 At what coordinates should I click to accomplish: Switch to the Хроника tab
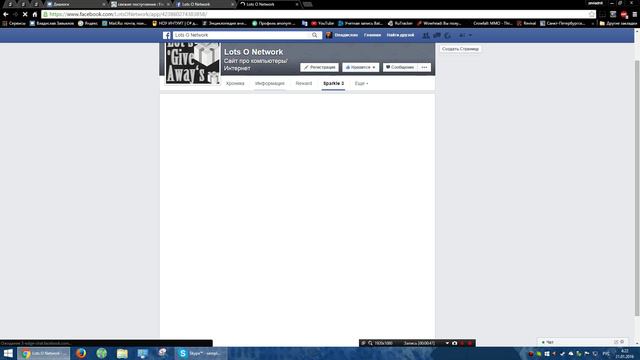(x=235, y=84)
